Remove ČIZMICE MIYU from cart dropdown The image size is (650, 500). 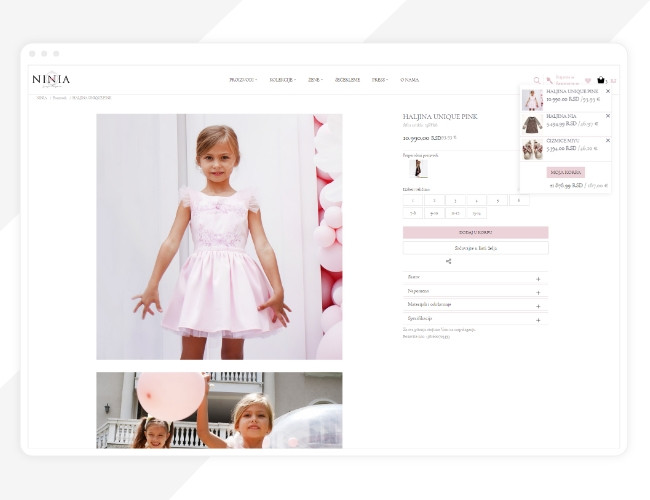click(608, 141)
